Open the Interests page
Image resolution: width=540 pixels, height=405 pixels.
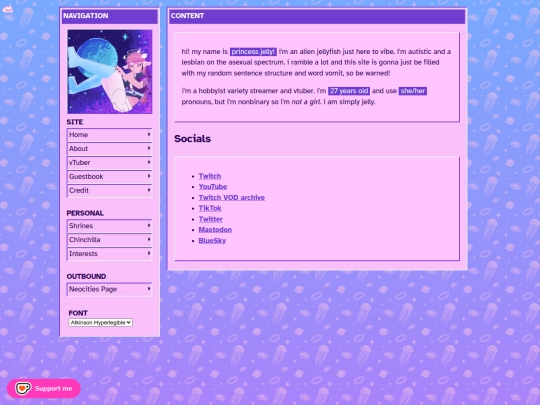point(109,254)
